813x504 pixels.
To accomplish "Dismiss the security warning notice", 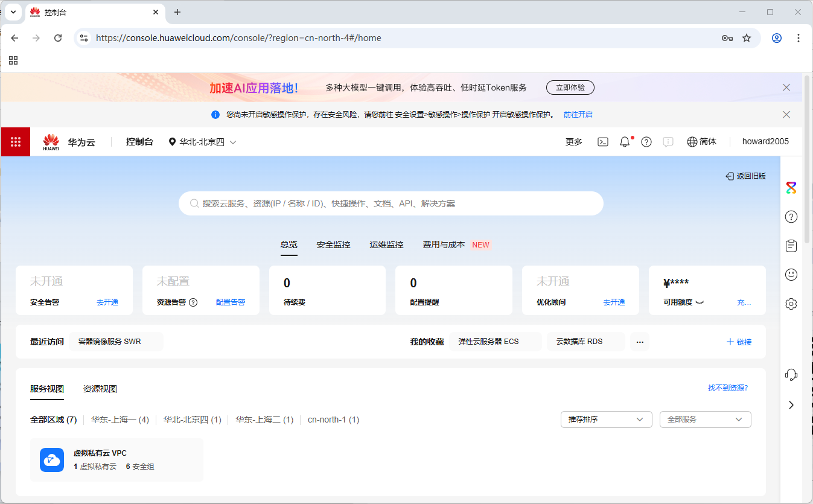I will coord(786,115).
